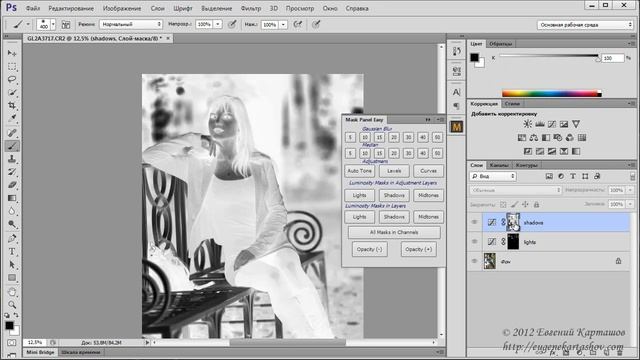Select the Dodge tool
The width and height of the screenshot is (640, 360).
click(x=12, y=224)
